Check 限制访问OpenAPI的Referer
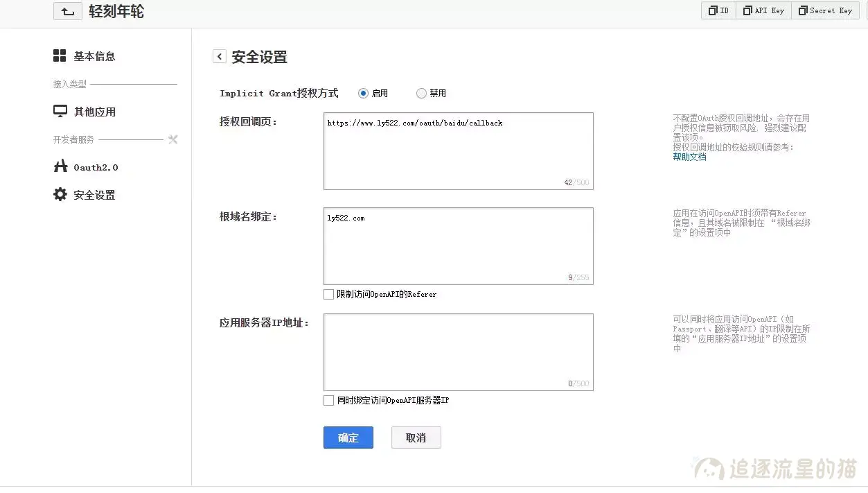Image resolution: width=868 pixels, height=493 pixels. pyautogui.click(x=328, y=294)
